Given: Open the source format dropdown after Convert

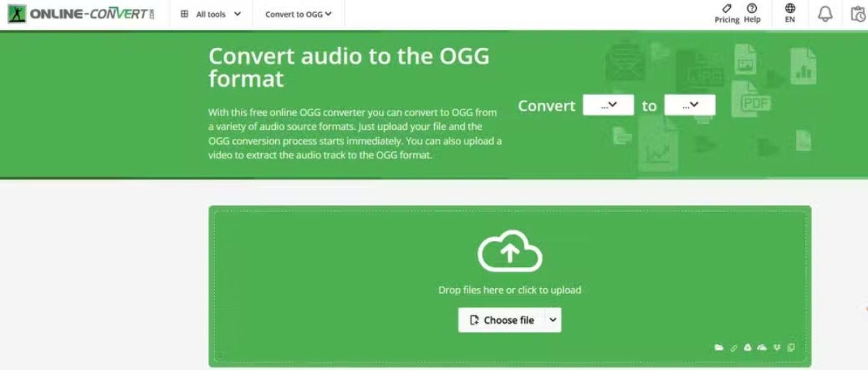Looking at the screenshot, I should click(608, 106).
